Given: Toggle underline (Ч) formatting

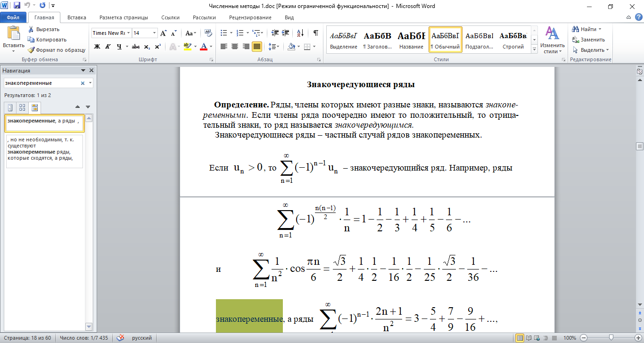Looking at the screenshot, I should 119,47.
